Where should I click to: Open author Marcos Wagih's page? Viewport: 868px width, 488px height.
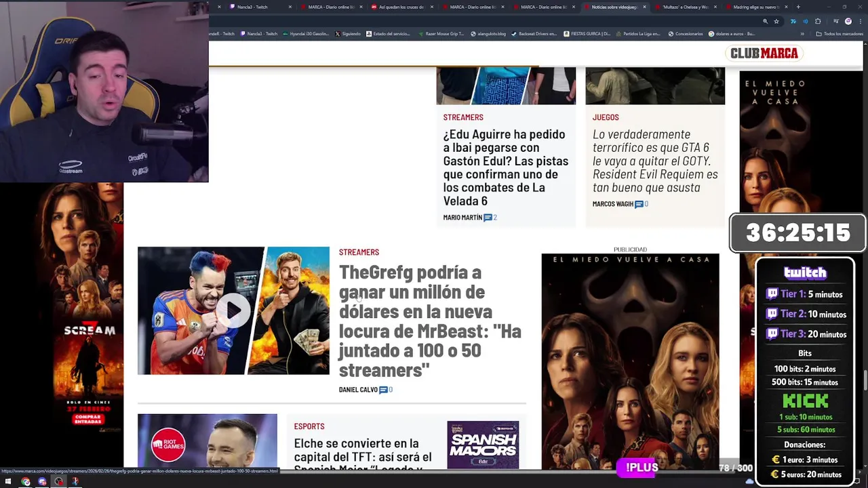[x=612, y=204]
